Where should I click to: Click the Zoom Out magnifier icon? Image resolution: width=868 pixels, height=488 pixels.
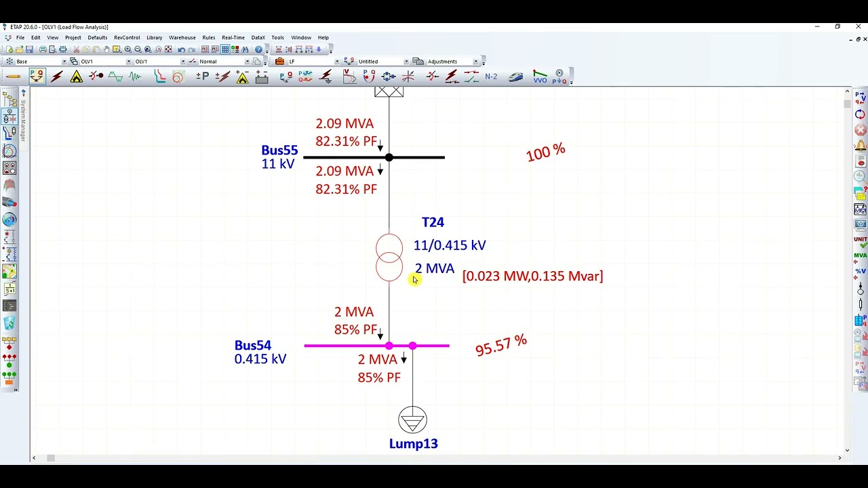[138, 49]
